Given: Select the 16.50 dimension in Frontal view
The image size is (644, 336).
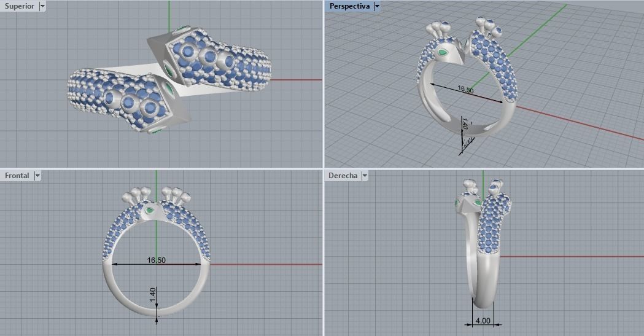Looking at the screenshot, I should tap(157, 260).
